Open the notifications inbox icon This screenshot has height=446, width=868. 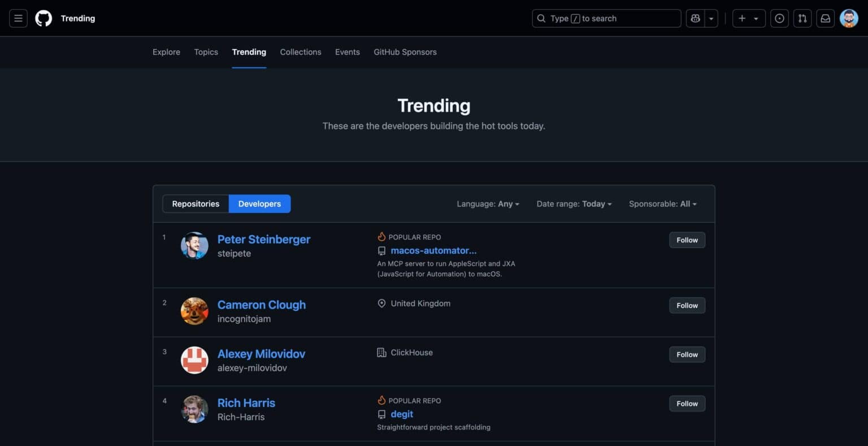pyautogui.click(x=825, y=18)
